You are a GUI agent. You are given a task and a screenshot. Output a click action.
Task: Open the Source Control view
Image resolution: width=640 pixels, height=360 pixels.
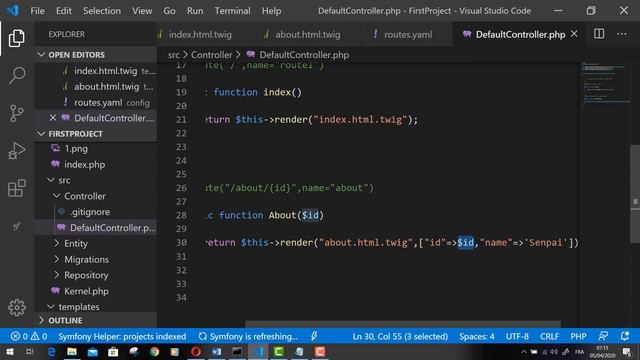tap(16, 113)
